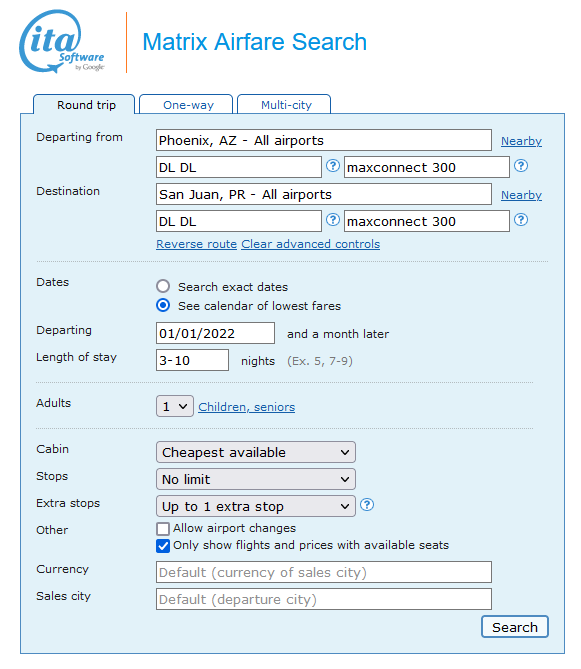Click the ITA Software logo
Image resolution: width=581 pixels, height=669 pixels.
pyautogui.click(x=62, y=41)
